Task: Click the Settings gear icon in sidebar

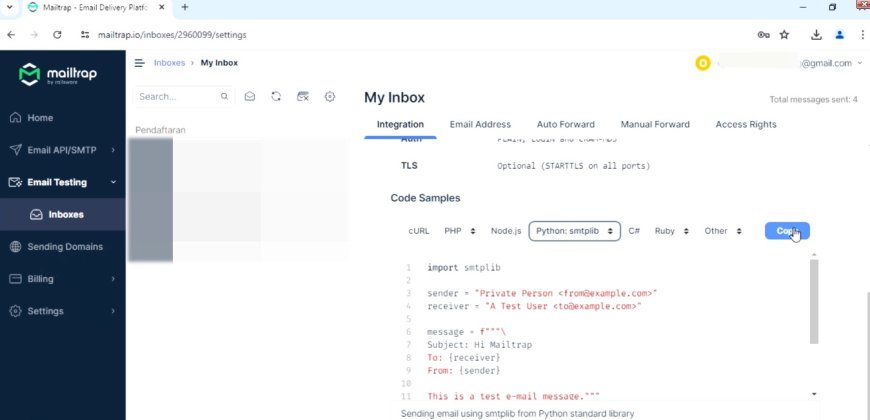Action: pos(16,311)
